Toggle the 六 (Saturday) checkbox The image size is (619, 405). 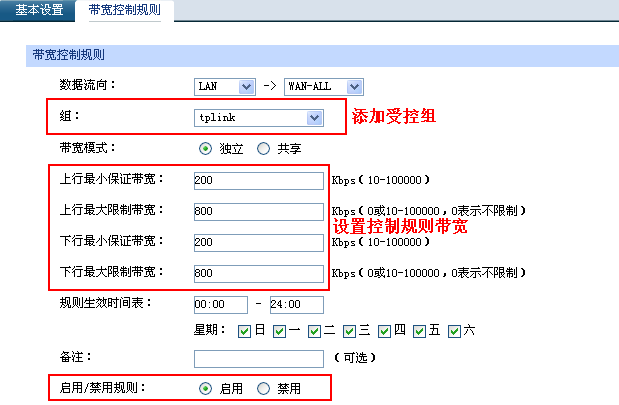point(455,331)
